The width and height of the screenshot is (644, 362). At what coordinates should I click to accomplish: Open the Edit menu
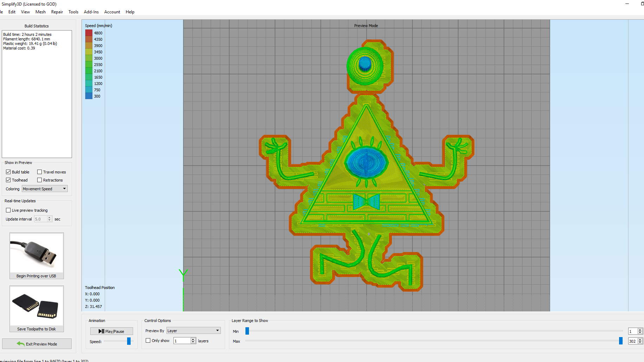point(12,12)
